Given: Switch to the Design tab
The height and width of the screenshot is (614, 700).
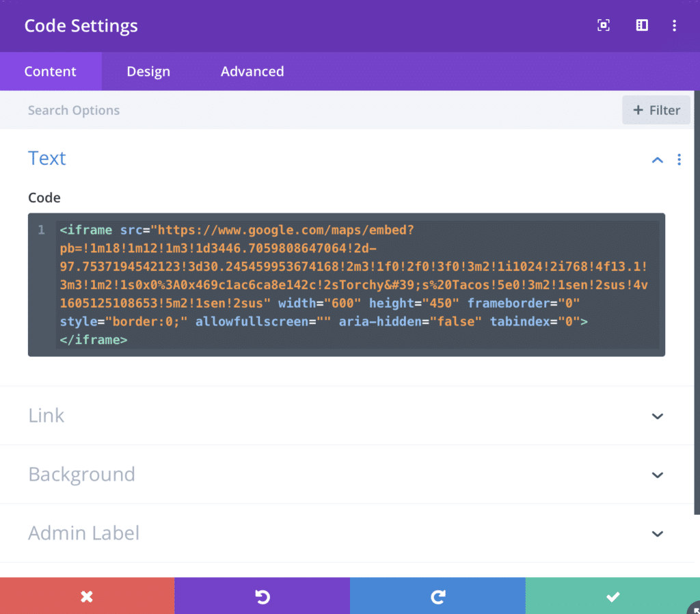Looking at the screenshot, I should point(148,71).
